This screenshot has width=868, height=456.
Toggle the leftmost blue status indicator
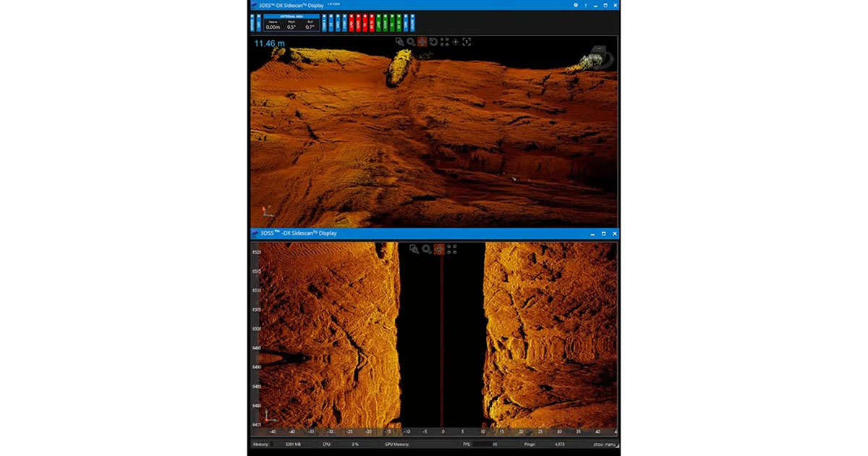(252, 22)
